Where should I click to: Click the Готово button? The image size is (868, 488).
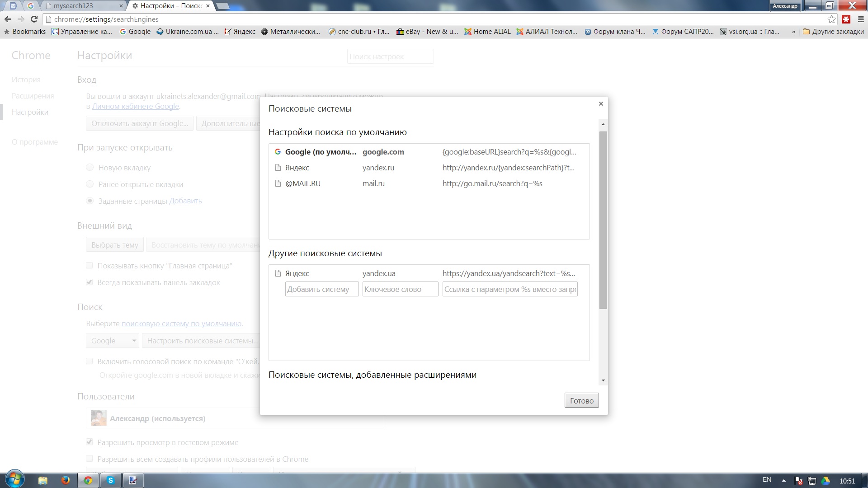(581, 400)
